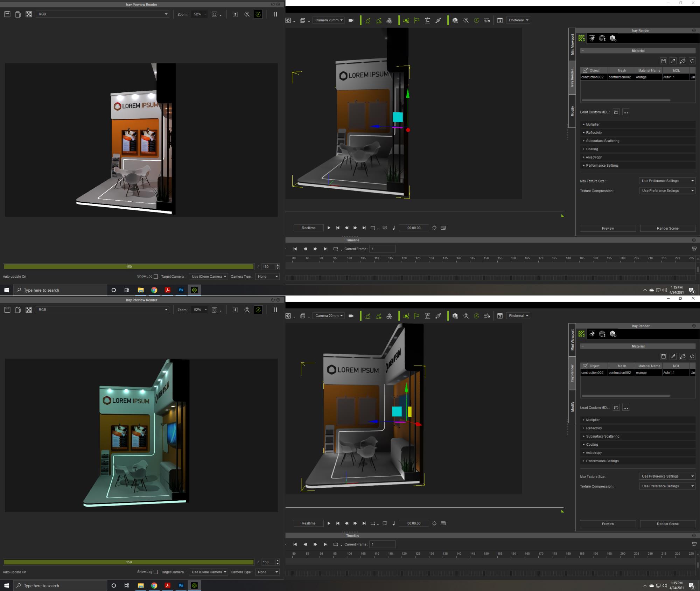Image resolution: width=700 pixels, height=591 pixels.
Task: Click the save material icon in the bottom screenshot's Material section
Action: [x=663, y=356]
